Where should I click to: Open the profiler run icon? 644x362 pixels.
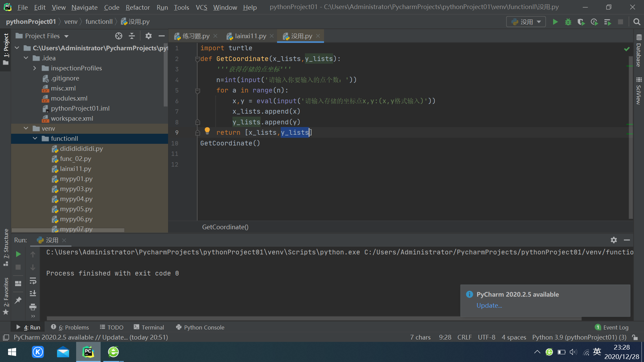(594, 22)
